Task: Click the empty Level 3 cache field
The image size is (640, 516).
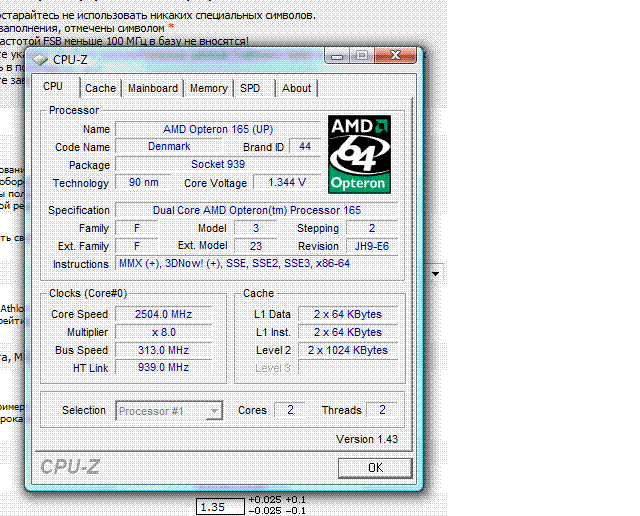Action: coord(348,367)
